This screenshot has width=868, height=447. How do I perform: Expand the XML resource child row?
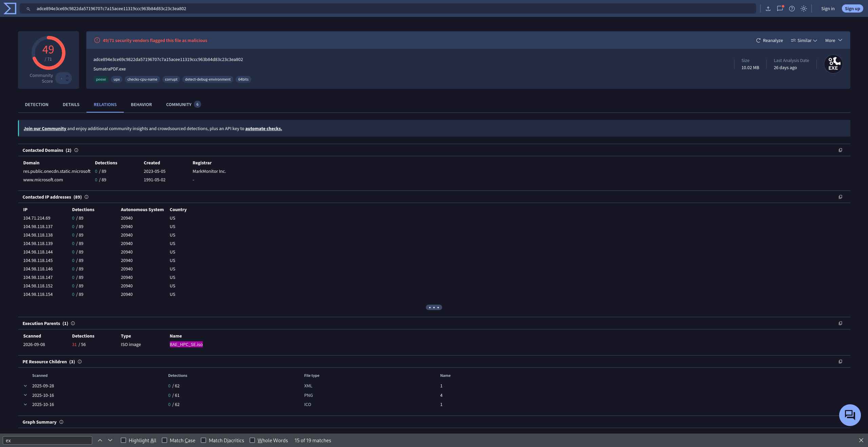click(x=25, y=386)
